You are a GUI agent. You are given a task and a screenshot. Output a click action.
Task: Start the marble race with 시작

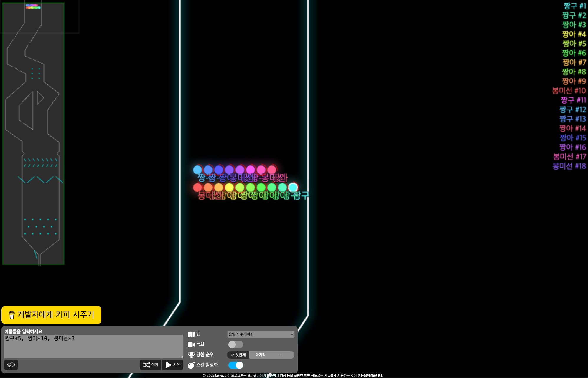[x=172, y=365]
